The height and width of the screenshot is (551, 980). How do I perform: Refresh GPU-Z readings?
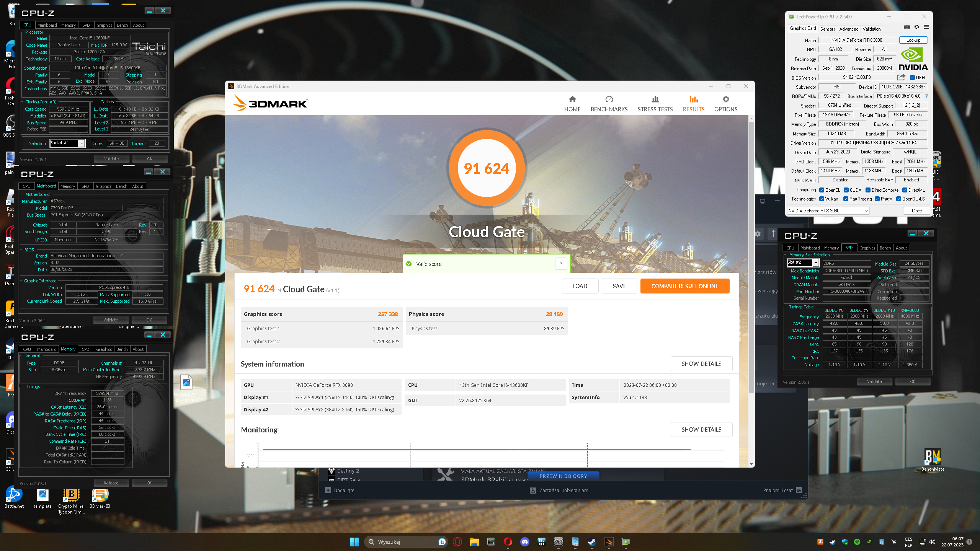coord(916,27)
